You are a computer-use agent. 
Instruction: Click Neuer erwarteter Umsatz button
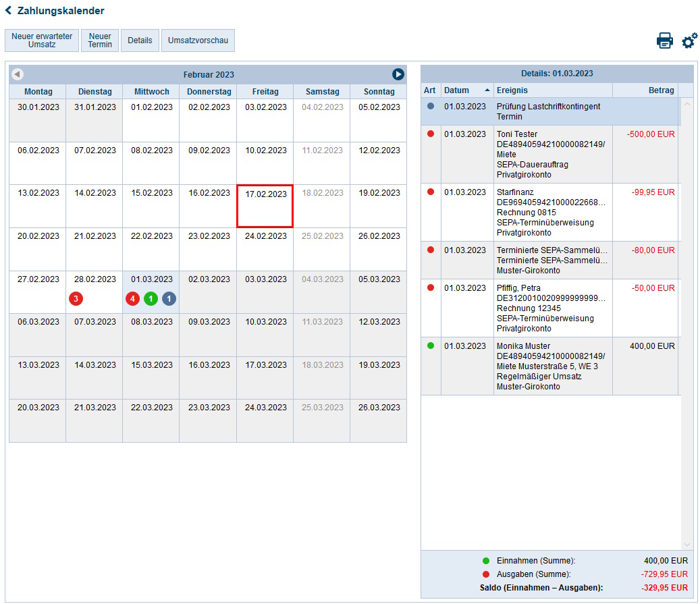[x=42, y=40]
